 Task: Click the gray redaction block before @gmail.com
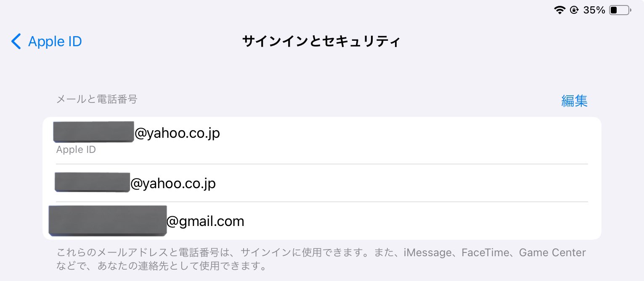108,220
